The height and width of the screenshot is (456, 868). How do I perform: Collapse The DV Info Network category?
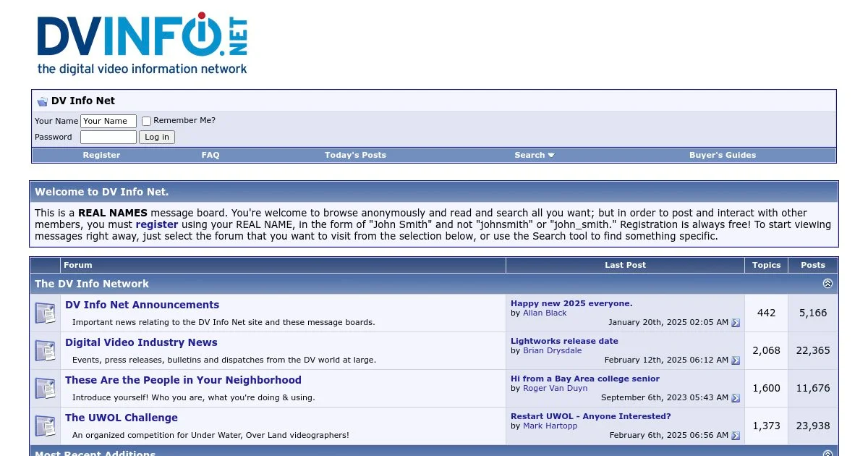[827, 284]
